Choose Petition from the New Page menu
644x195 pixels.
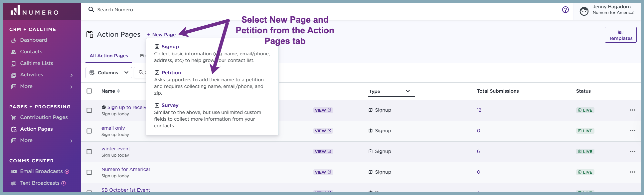(171, 73)
